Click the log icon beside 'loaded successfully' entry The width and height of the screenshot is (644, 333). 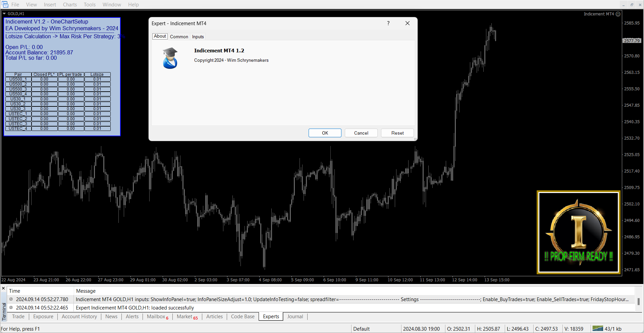click(11, 307)
